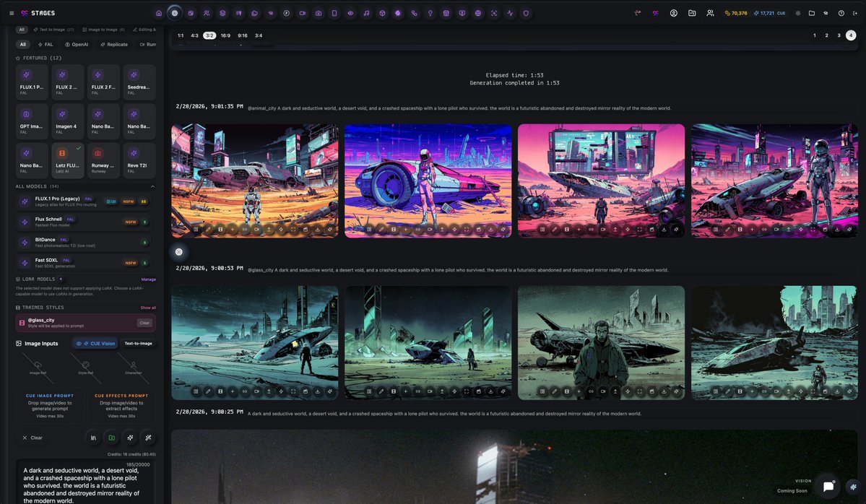Image resolution: width=866 pixels, height=504 pixels.
Task: Click the download icon under the first cyberpunk image
Action: [x=317, y=229]
